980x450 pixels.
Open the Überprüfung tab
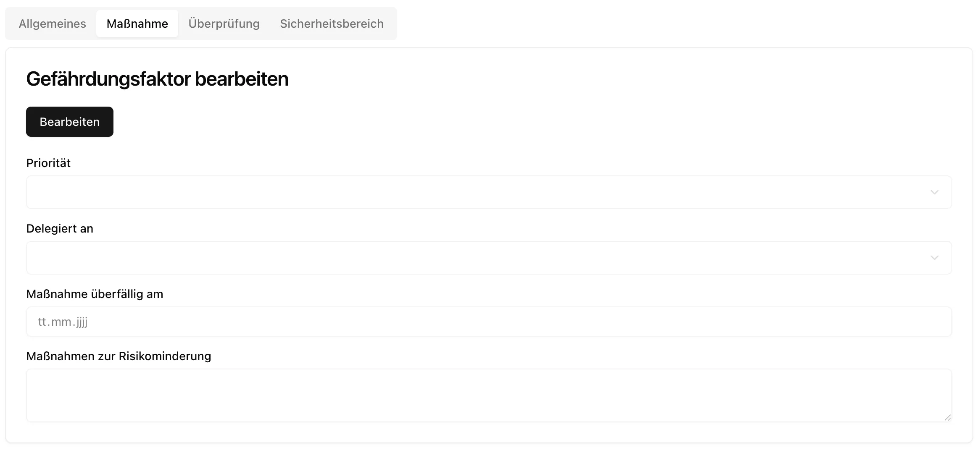point(224,24)
